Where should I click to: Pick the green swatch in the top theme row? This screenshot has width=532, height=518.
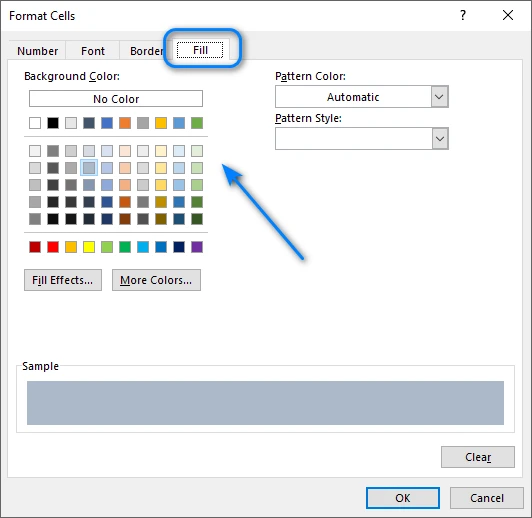tap(197, 123)
